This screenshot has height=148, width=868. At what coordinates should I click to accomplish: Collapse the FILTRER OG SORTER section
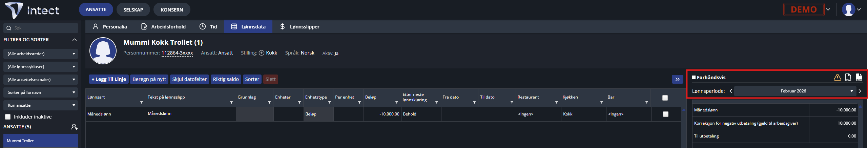click(x=75, y=40)
